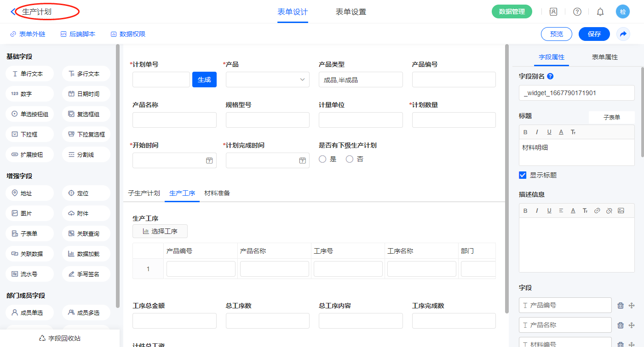Click the 计划数量 input field
This screenshot has width=644, height=347.
pos(454,120)
